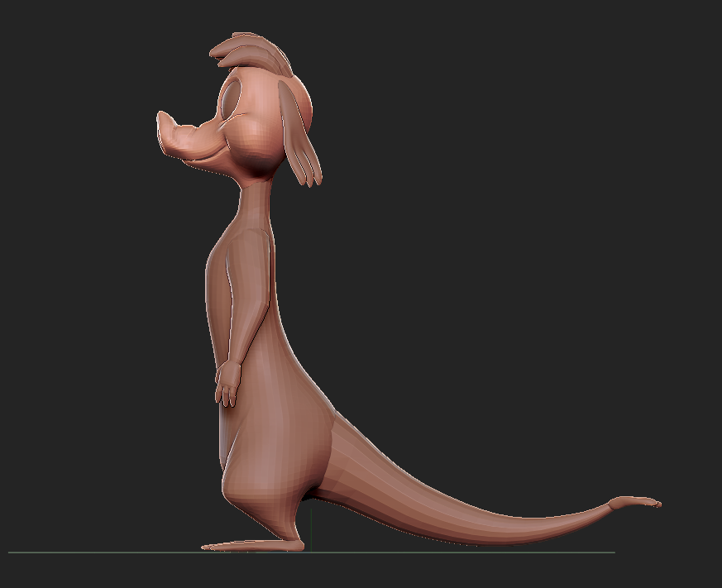Click the thin tip of the tail
This screenshot has width=722, height=588.
coord(635,502)
